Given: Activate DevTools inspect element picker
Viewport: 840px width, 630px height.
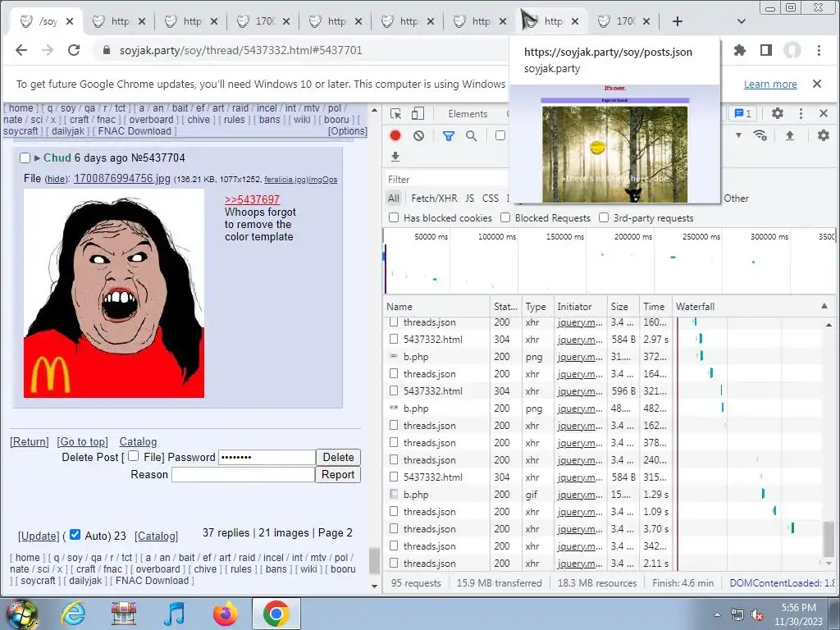Looking at the screenshot, I should [396, 113].
